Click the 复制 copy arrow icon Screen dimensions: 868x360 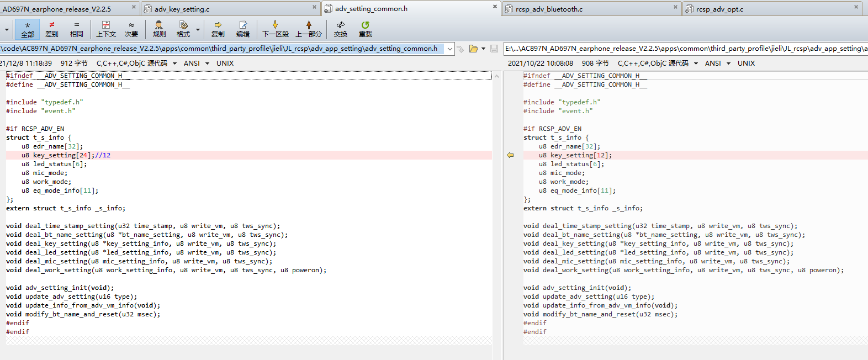coord(218,29)
